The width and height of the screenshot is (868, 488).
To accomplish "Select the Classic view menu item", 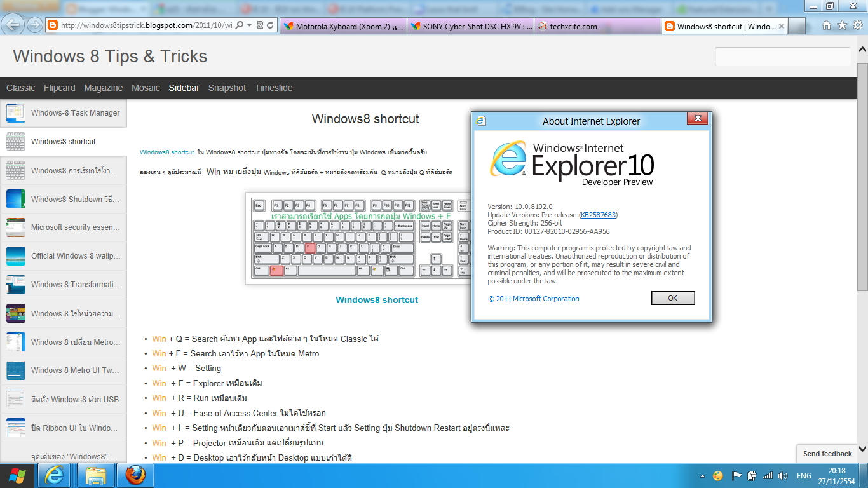I will pyautogui.click(x=20, y=88).
